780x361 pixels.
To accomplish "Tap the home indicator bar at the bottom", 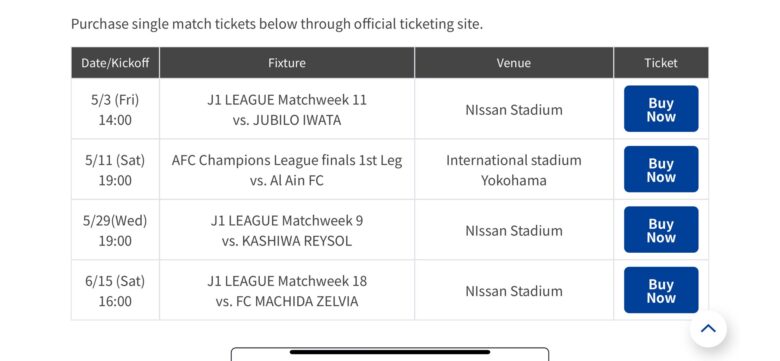I will [390, 352].
